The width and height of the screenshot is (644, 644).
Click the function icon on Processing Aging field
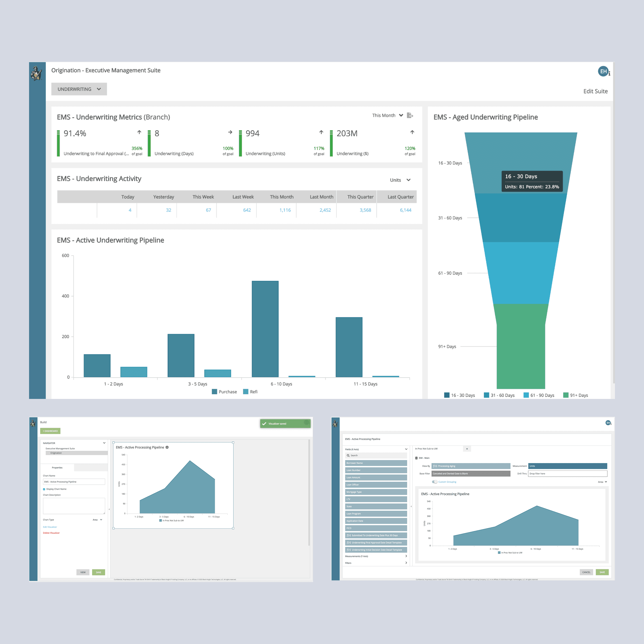(x=435, y=466)
